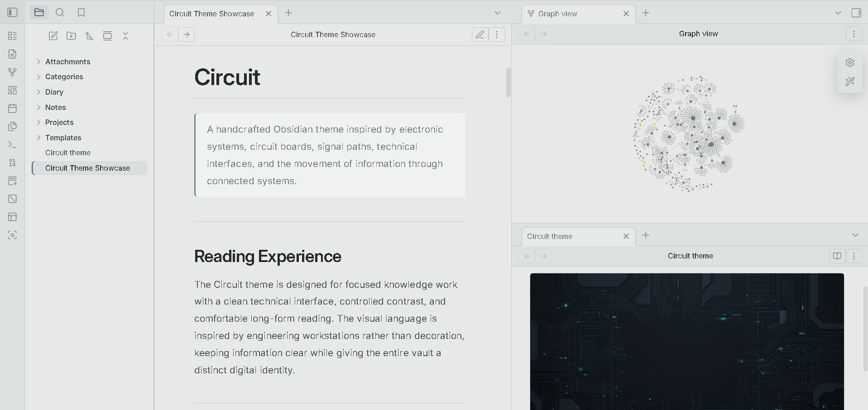
Task: Add a new tab beside Circuit Theme Showcase
Action: [288, 13]
